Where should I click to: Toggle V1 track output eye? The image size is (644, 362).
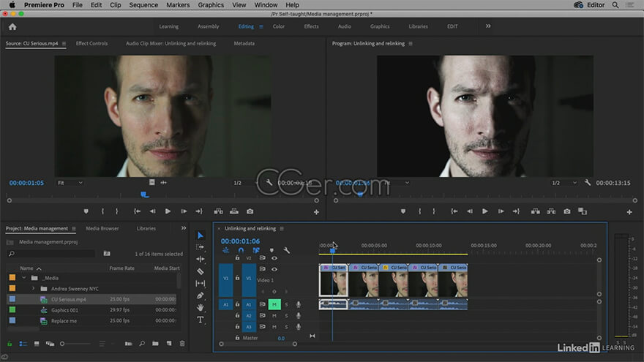pos(274,269)
